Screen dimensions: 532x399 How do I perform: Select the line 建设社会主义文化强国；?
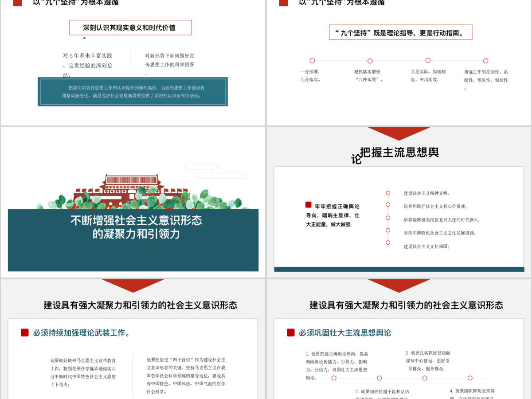pos(426,246)
